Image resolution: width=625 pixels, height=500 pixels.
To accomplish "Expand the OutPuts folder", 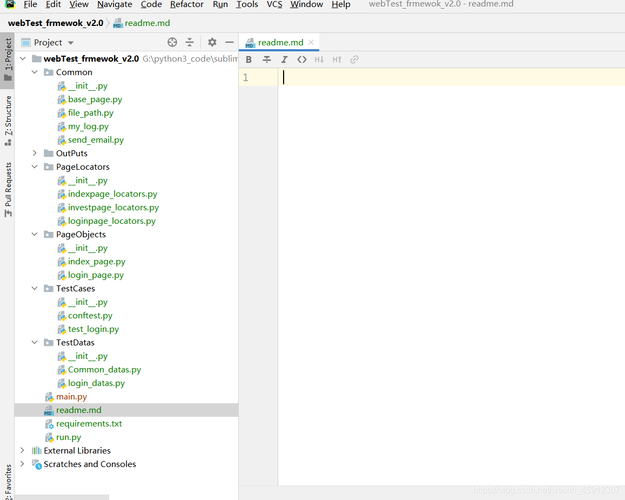I will point(35,154).
